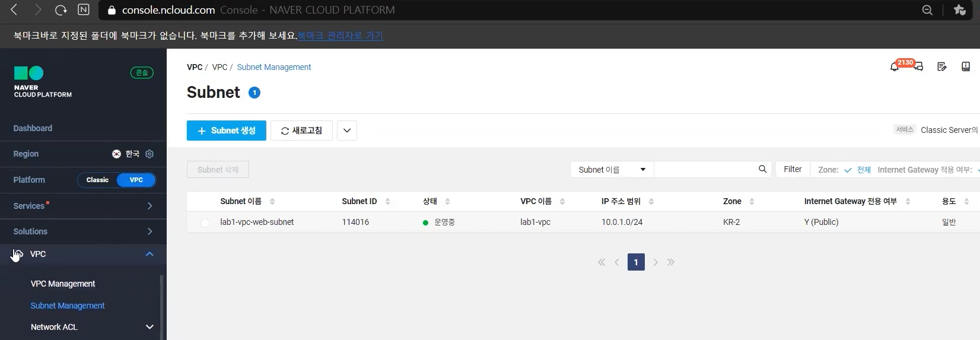Open the chat support icon
The width and height of the screenshot is (980, 340).
tap(919, 67)
